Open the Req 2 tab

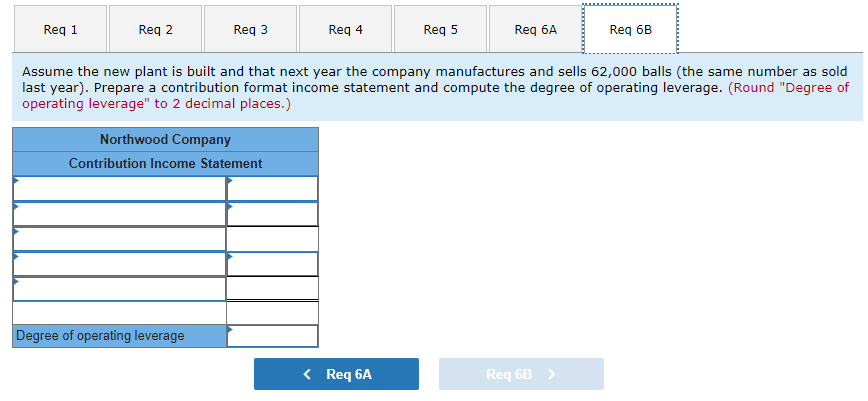tap(156, 29)
